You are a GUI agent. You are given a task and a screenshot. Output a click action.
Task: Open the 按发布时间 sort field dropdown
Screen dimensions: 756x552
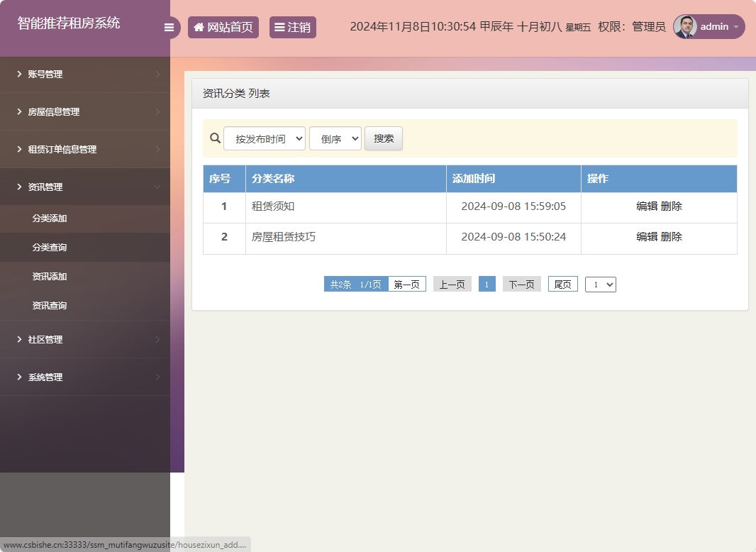[265, 138]
